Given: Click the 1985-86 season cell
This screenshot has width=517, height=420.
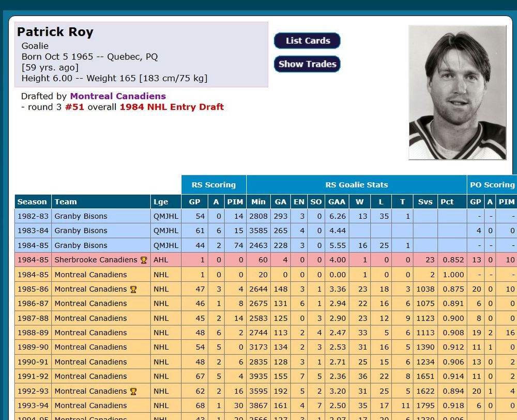Looking at the screenshot, I should (x=33, y=289).
